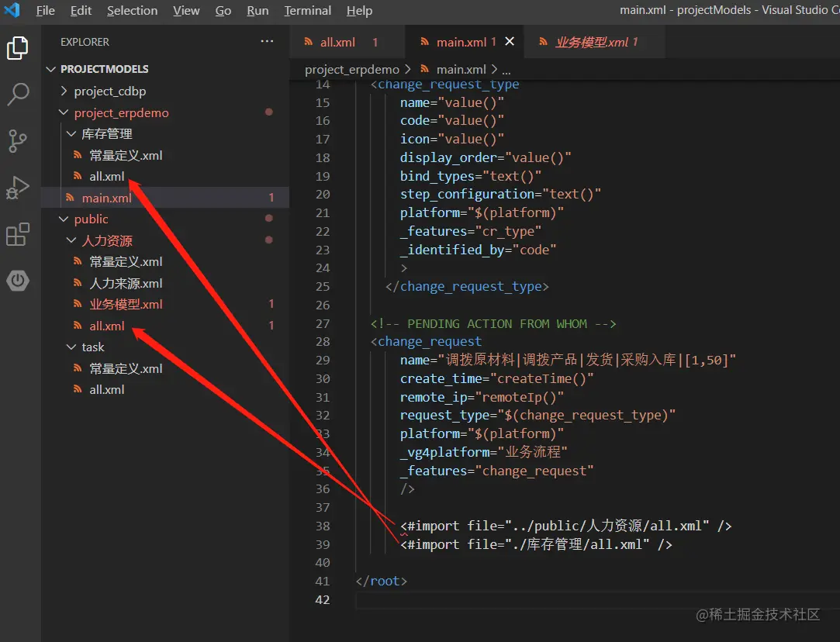The image size is (840, 642).
Task: Open Run and Debug view icon
Action: coord(18,188)
